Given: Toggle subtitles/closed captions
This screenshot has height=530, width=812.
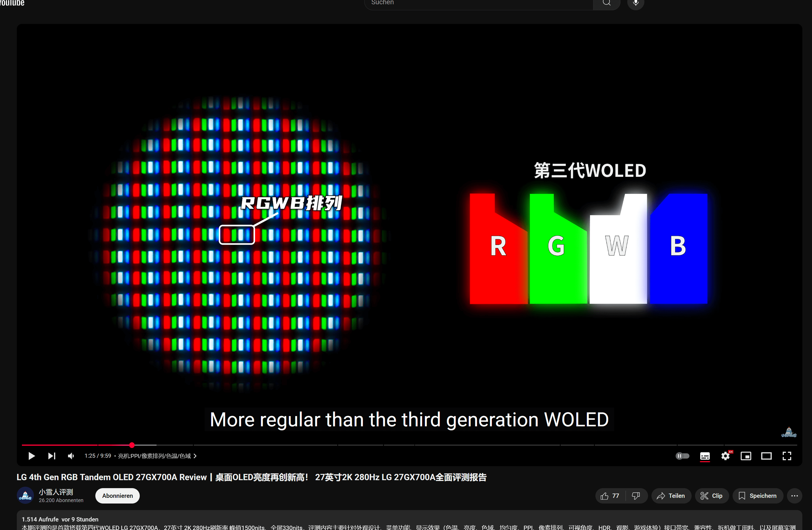Looking at the screenshot, I should 705,456.
